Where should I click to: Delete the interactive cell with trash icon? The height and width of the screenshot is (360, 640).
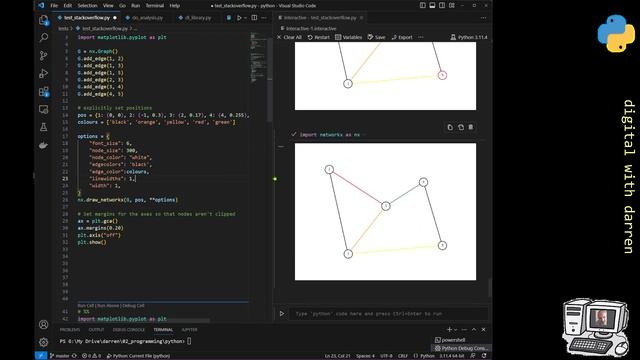(x=471, y=127)
